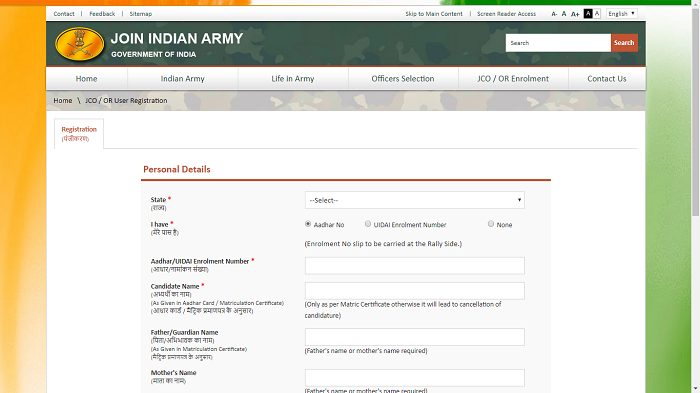Click Skip to Main Content link
The height and width of the screenshot is (393, 700).
pyautogui.click(x=434, y=14)
